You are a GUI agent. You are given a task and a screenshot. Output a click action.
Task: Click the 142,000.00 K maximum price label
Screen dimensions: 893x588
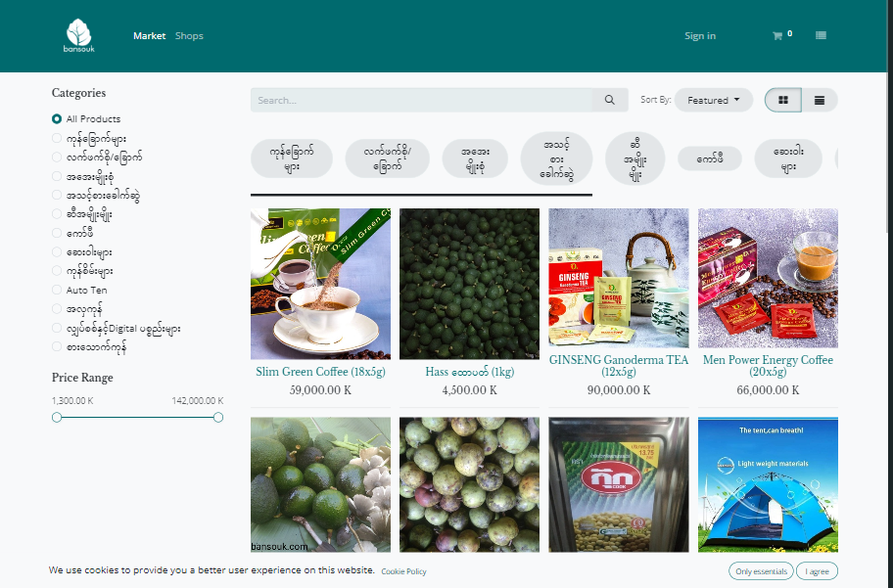coord(198,401)
